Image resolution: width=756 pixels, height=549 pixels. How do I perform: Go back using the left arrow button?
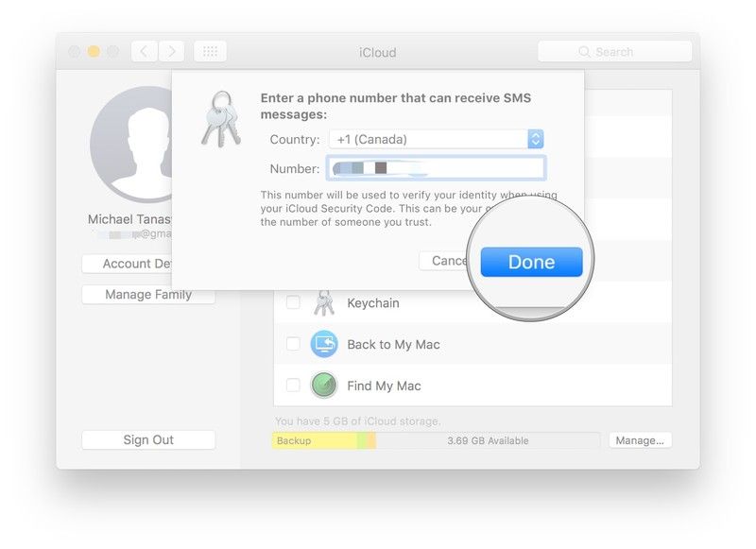click(144, 52)
